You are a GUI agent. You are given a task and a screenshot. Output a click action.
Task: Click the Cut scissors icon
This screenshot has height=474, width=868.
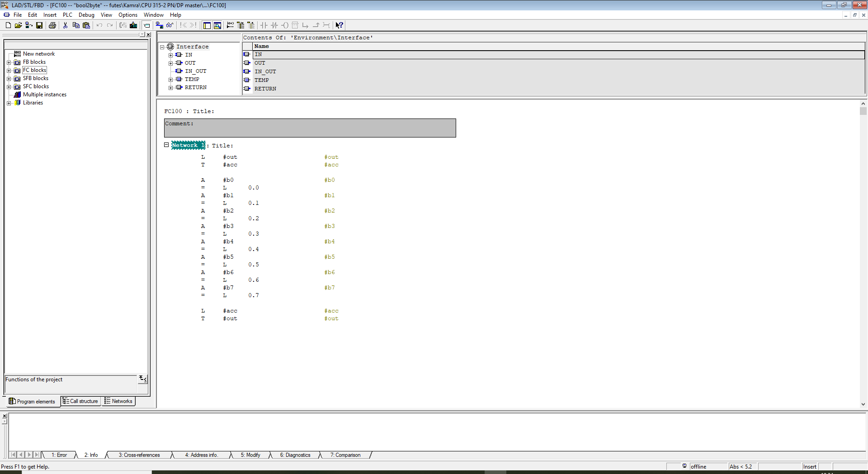pos(65,25)
